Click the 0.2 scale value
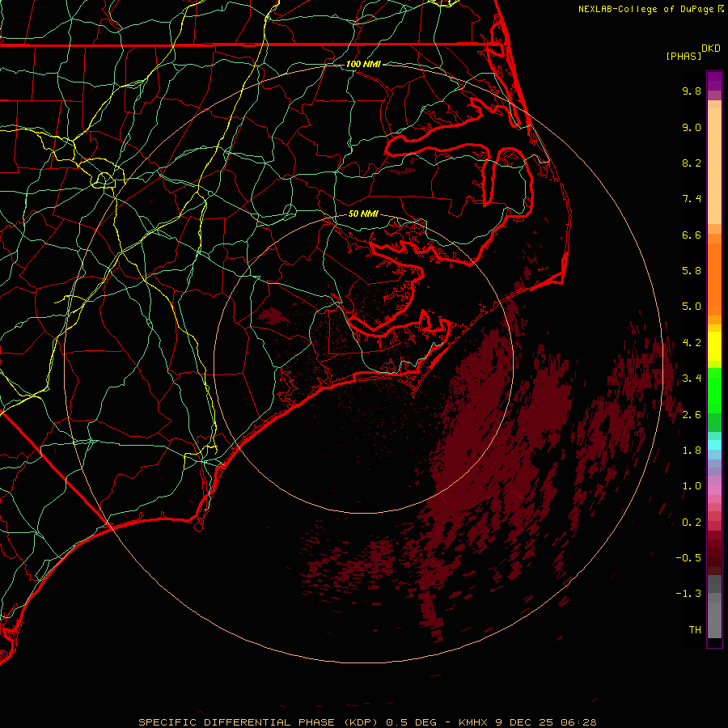The image size is (728, 728). point(692,523)
